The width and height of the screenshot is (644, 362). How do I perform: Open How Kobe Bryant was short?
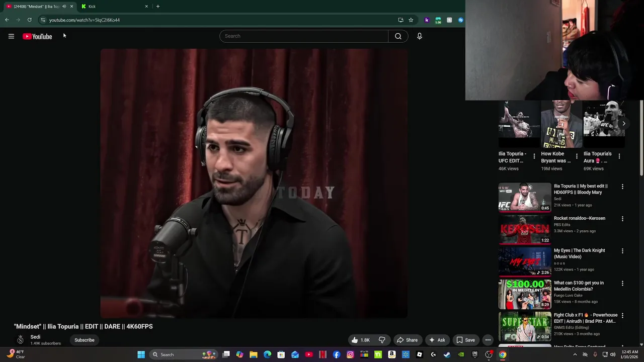coord(561,124)
